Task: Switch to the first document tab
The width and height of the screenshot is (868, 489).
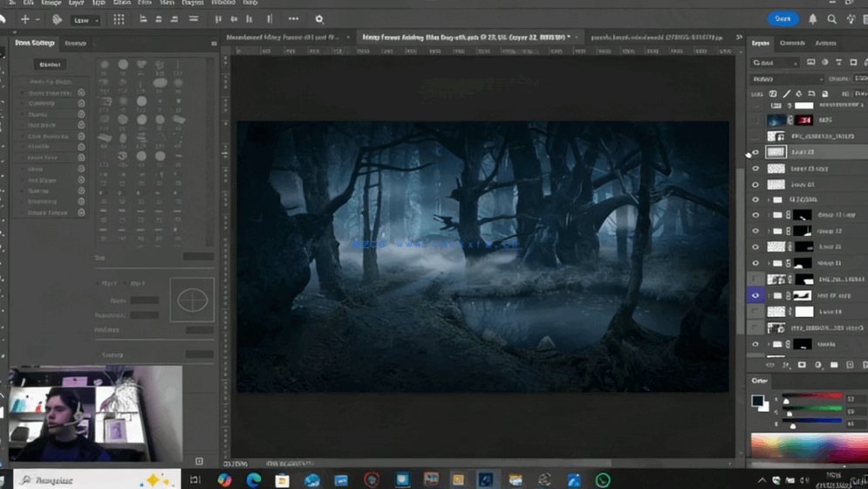Action: pyautogui.click(x=283, y=38)
